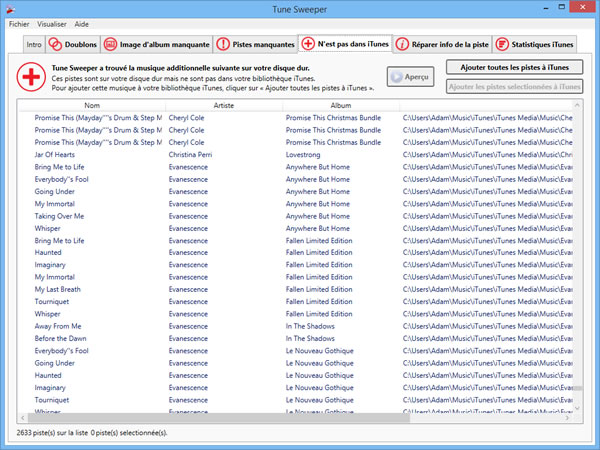The image size is (600, 450).
Task: Select Going Under in Anywhere But Home
Action: pyautogui.click(x=55, y=192)
